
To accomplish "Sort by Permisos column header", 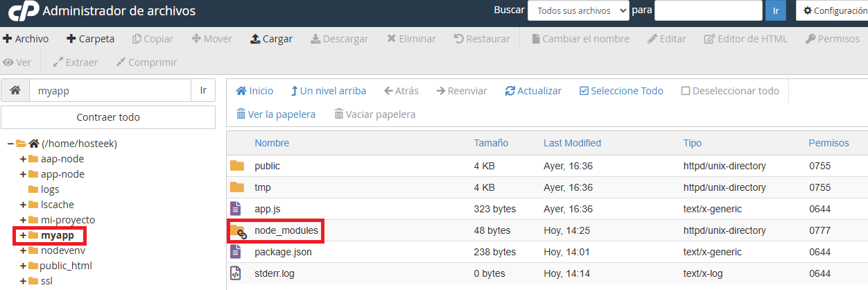I will [828, 143].
